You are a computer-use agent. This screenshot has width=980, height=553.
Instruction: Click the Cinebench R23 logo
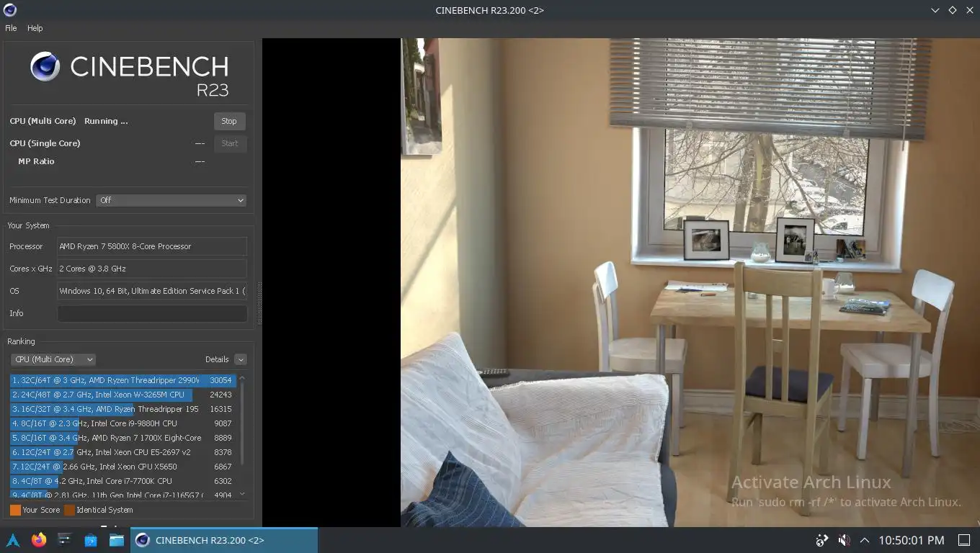(129, 73)
